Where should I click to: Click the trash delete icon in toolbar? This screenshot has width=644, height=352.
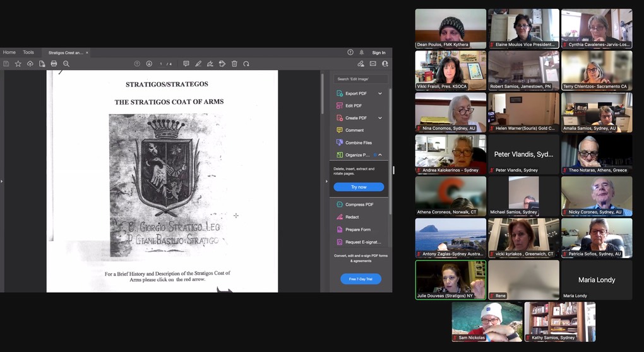[234, 64]
